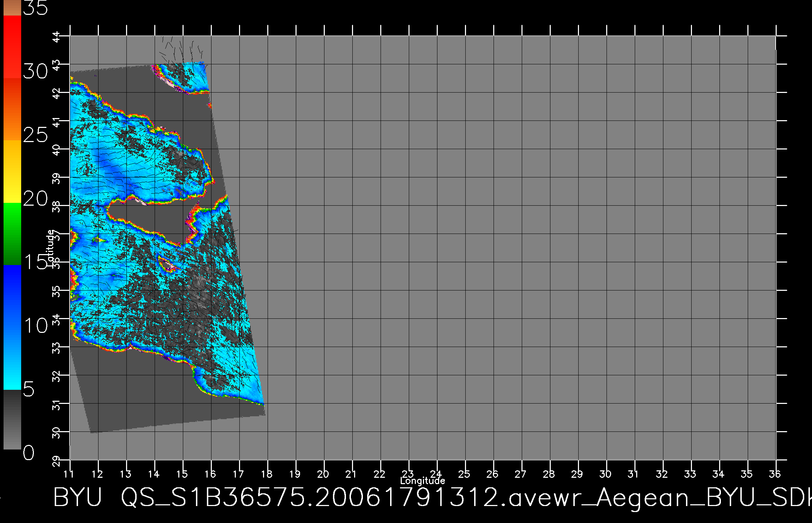Click longitude tick label 29
Image resolution: width=812 pixels, height=523 pixels.
(x=577, y=474)
